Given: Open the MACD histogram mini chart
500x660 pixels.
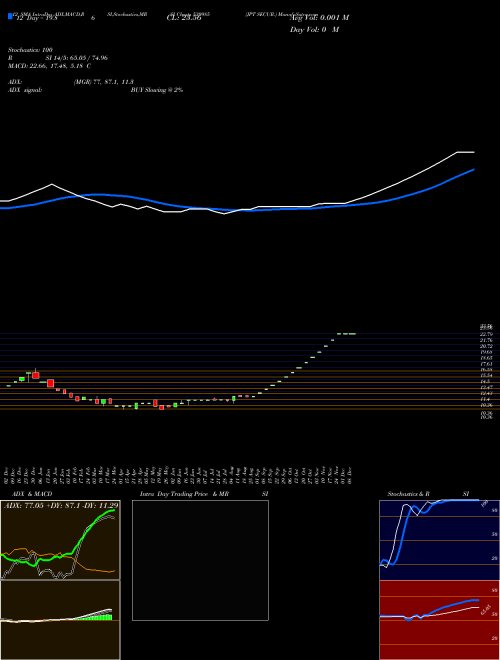Looking at the screenshot, I should tap(60, 620).
